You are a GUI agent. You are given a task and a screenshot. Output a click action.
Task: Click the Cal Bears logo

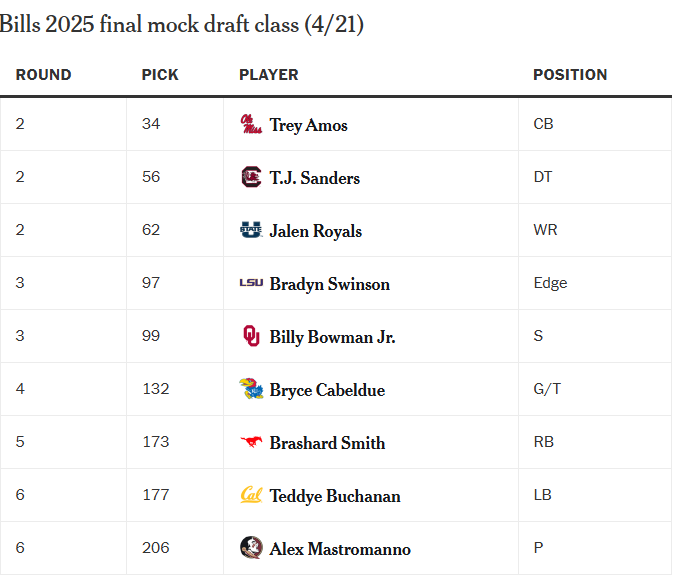(251, 495)
